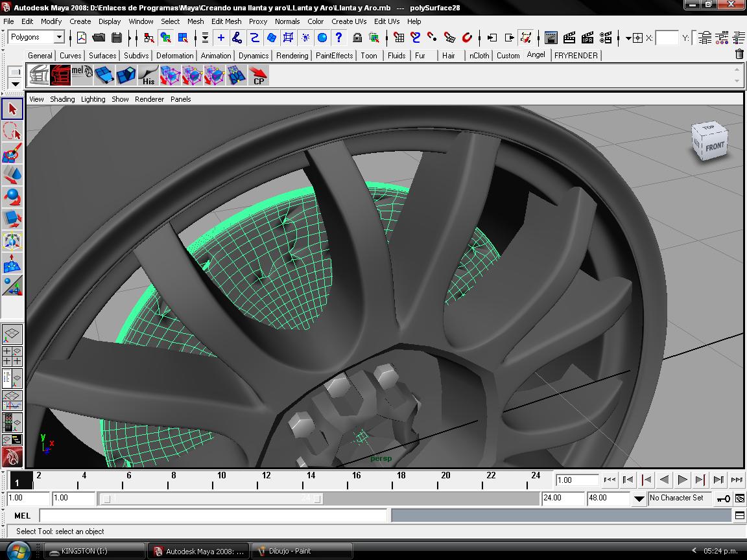747x560 pixels.
Task: Choose the Paint Selection tool
Action: (12, 154)
